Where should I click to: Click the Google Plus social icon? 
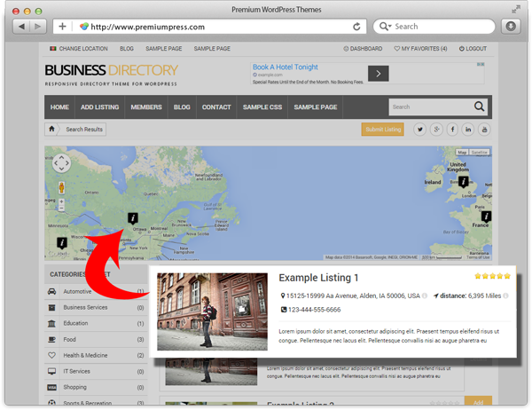(x=436, y=130)
